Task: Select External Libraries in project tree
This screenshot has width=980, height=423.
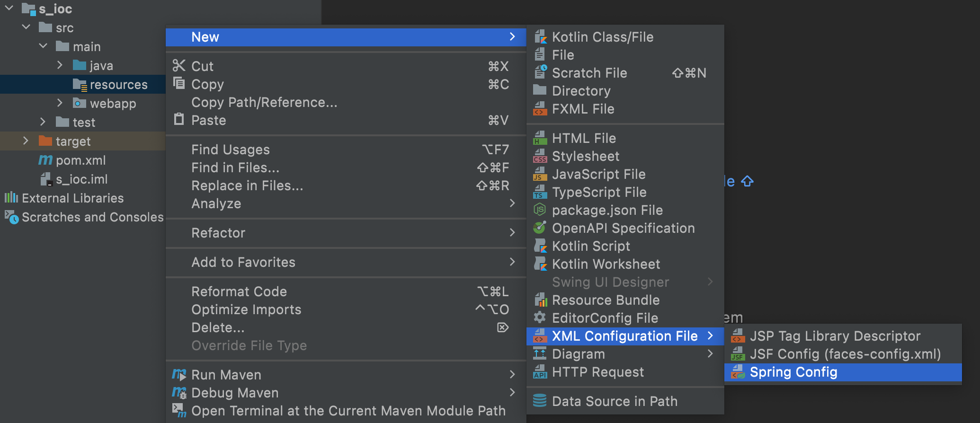Action: pyautogui.click(x=72, y=198)
